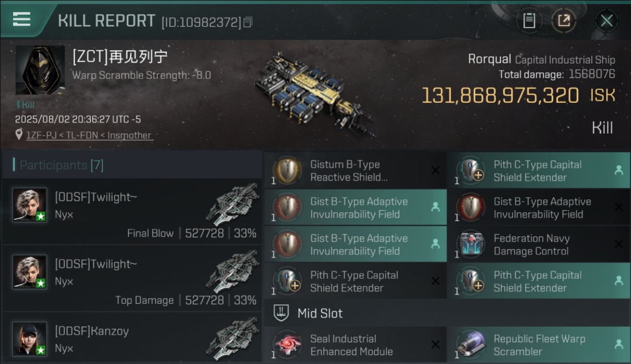Copy the kill report ID
Viewport: 631px width, 364px height.
coord(248,22)
